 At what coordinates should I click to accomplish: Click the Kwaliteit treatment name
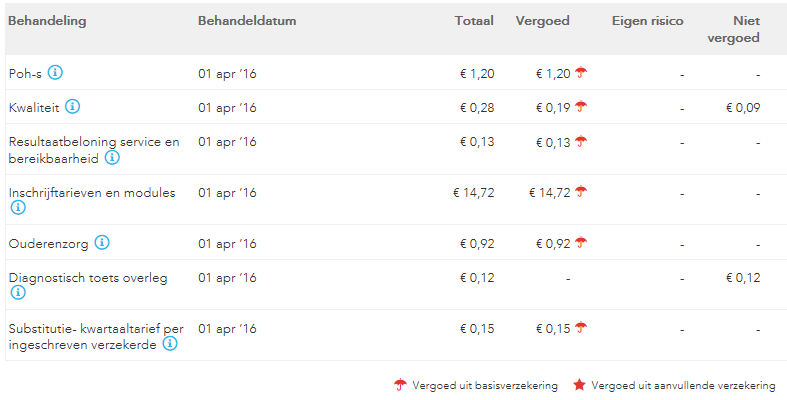click(34, 107)
